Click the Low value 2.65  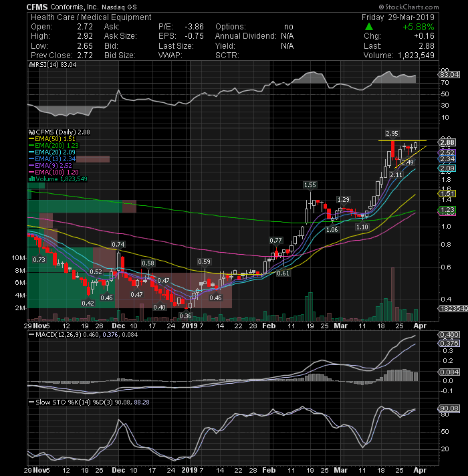[85, 46]
